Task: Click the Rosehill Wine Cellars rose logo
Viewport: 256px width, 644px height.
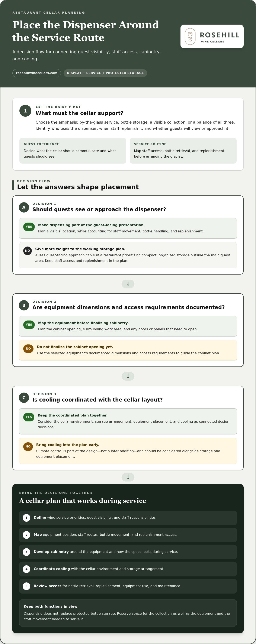Action: (x=212, y=37)
